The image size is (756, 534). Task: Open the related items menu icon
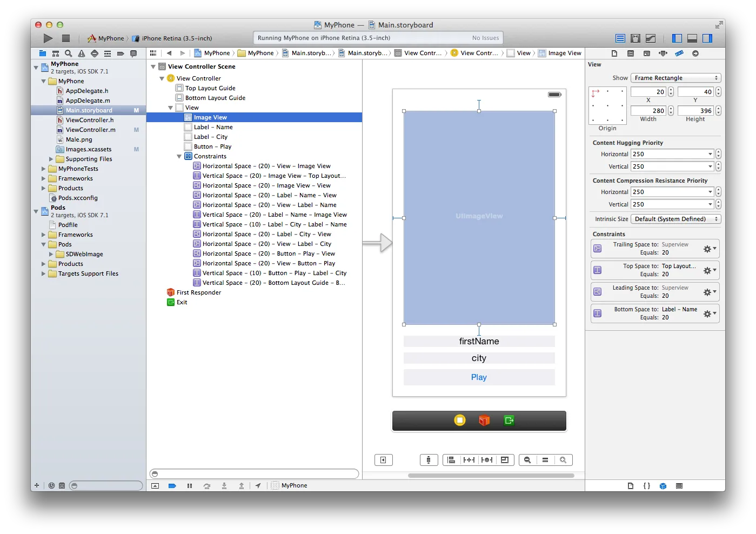[153, 53]
